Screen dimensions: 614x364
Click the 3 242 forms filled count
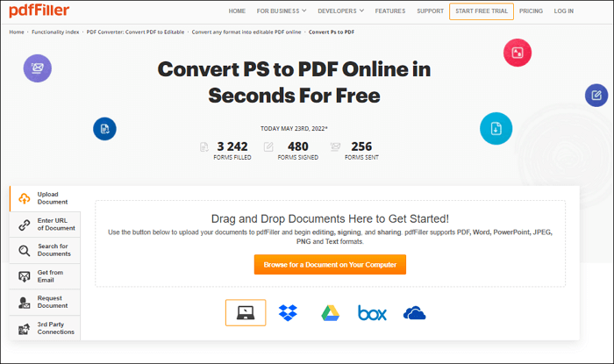click(232, 146)
